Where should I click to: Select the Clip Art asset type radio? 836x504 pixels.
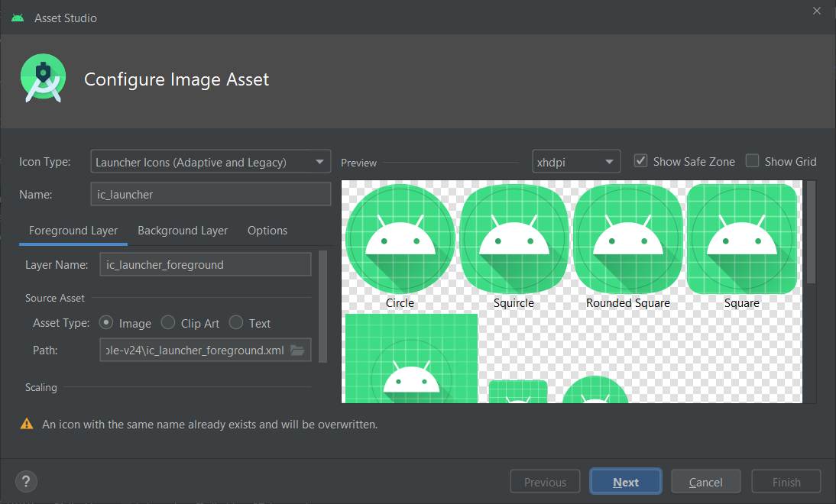pyautogui.click(x=168, y=322)
